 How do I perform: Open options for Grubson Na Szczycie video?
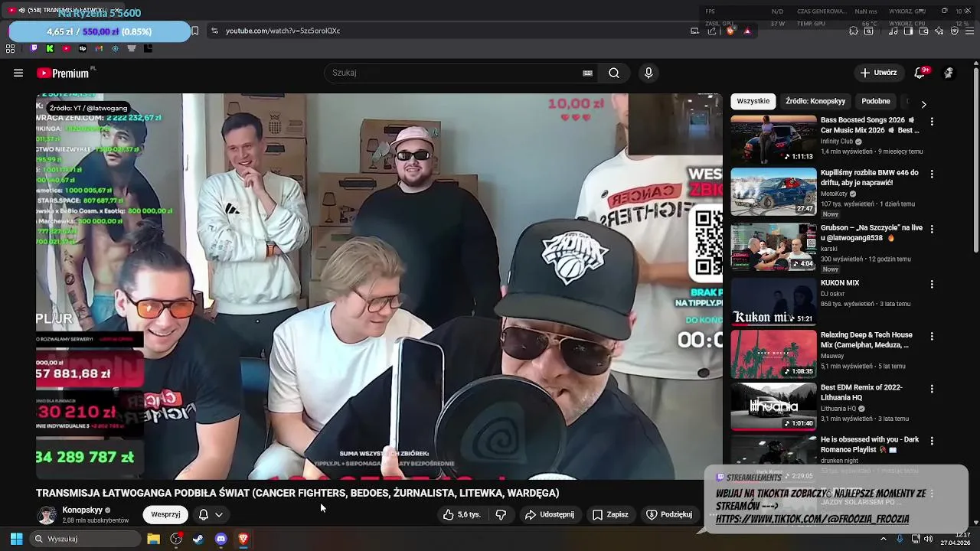coord(932,230)
